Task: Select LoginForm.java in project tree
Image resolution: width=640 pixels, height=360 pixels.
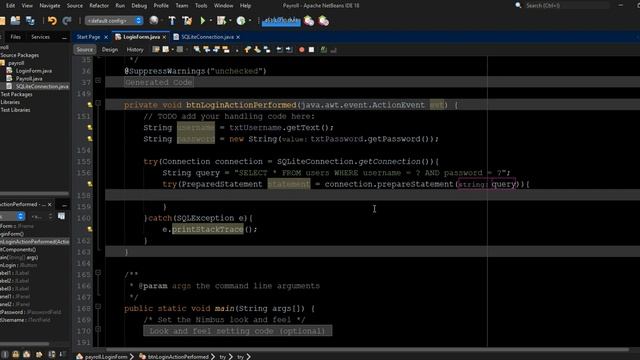Action: pyautogui.click(x=33, y=71)
